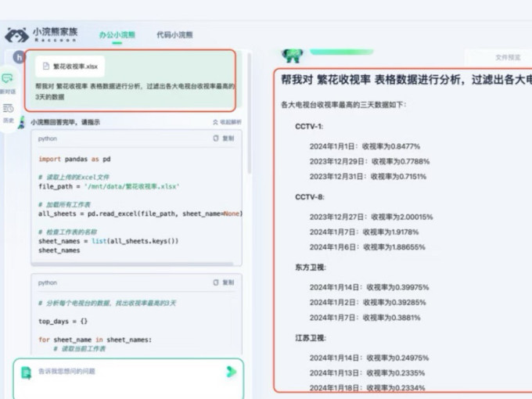Click the file_path code line
The image size is (532, 399).
click(109, 186)
